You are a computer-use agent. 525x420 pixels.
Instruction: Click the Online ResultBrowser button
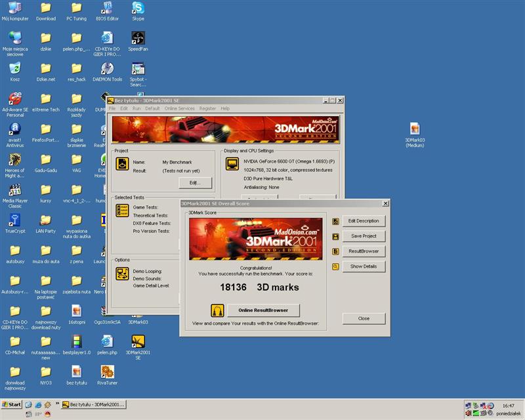[263, 310]
